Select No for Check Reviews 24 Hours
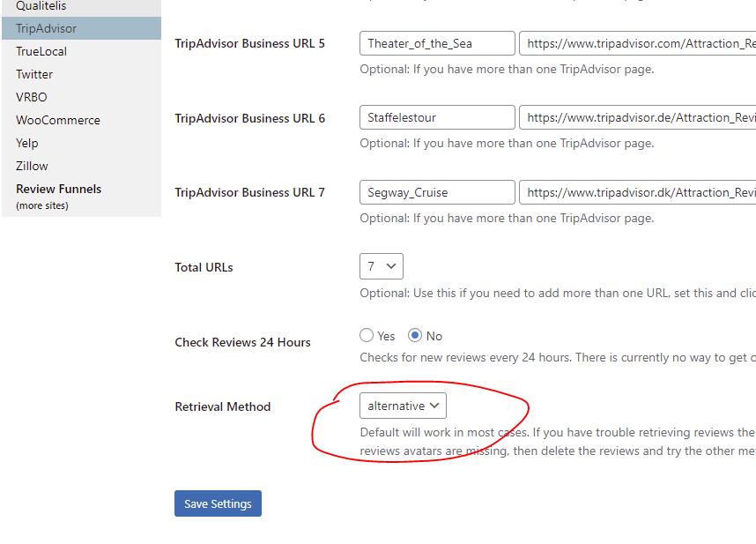Image resolution: width=756 pixels, height=544 pixels. click(415, 335)
